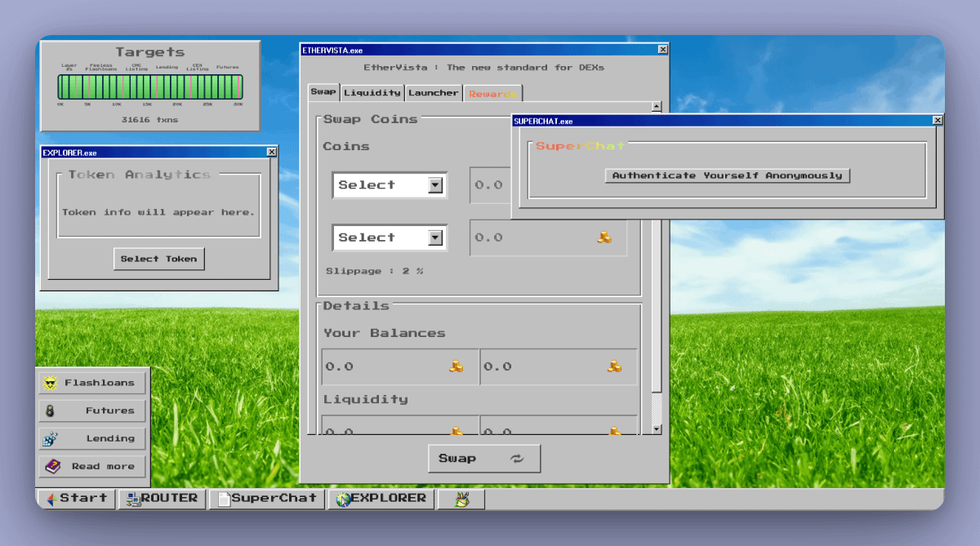The height and width of the screenshot is (546, 980).
Task: Click the '31616 txns' counter text
Action: tap(149, 120)
